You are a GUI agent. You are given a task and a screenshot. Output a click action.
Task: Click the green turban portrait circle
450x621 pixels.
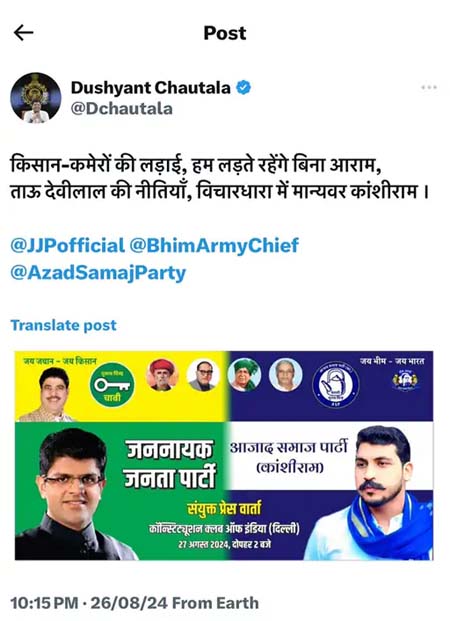[x=244, y=375]
